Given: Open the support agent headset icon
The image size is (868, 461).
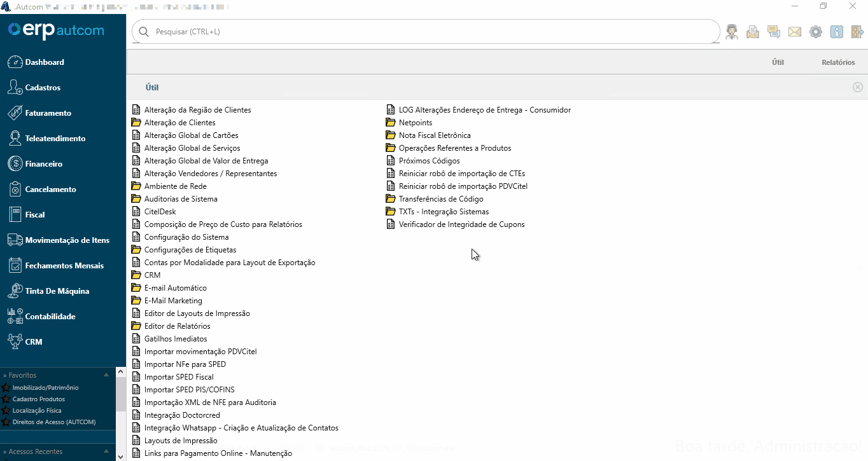Looking at the screenshot, I should pos(732,32).
